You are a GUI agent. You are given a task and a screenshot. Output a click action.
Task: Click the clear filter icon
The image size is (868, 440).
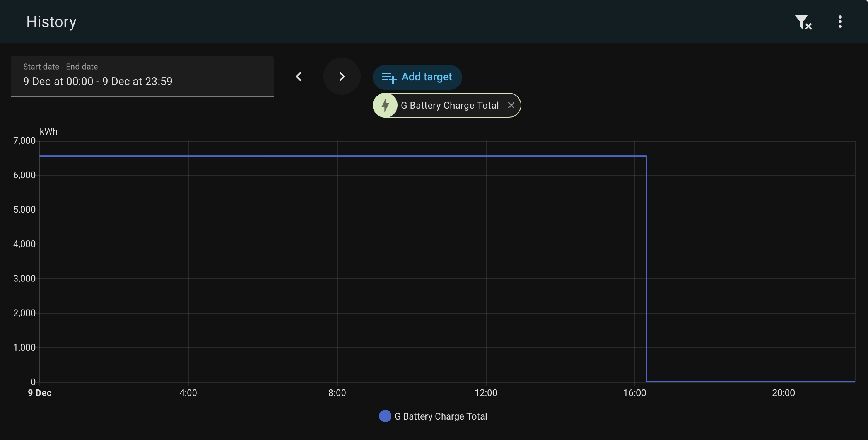[803, 22]
